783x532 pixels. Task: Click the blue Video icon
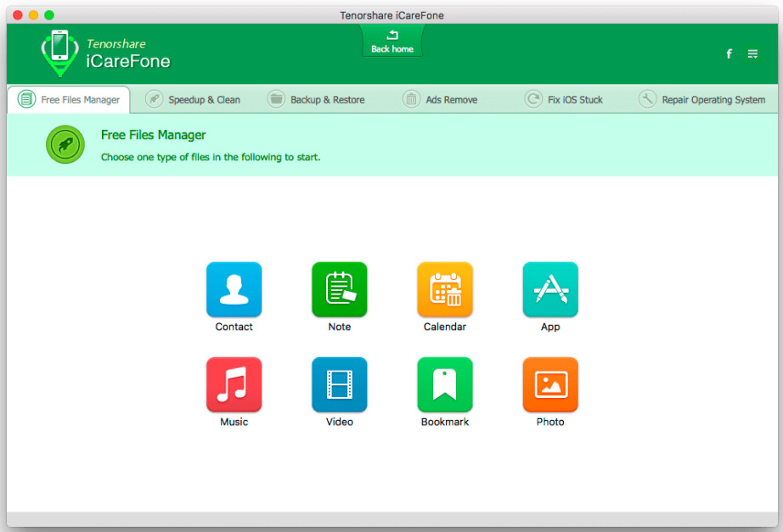tap(339, 384)
